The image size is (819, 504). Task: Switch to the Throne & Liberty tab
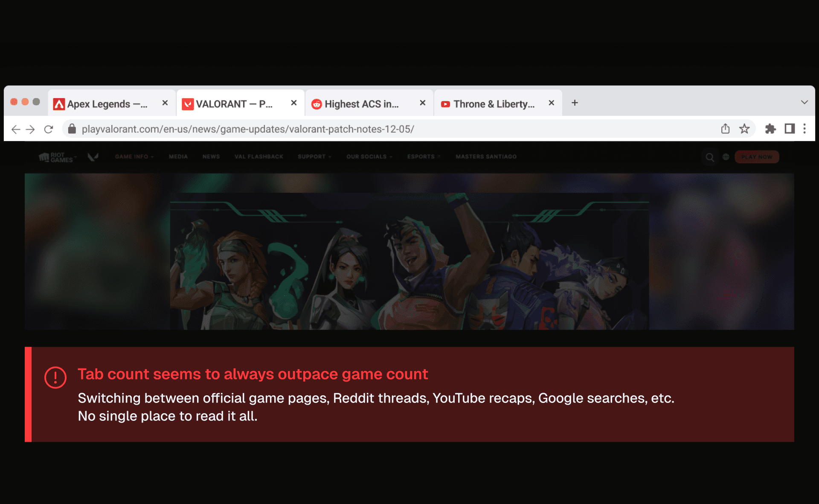[x=493, y=104]
